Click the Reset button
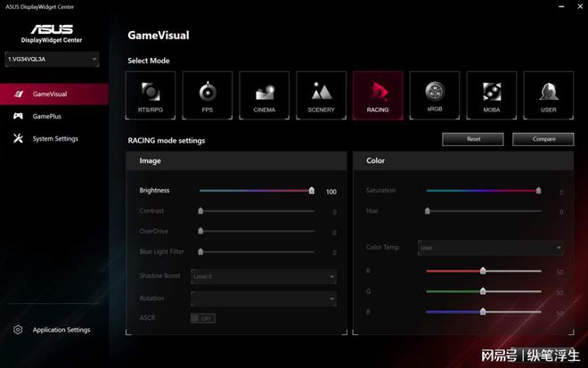588x368 pixels. point(473,139)
